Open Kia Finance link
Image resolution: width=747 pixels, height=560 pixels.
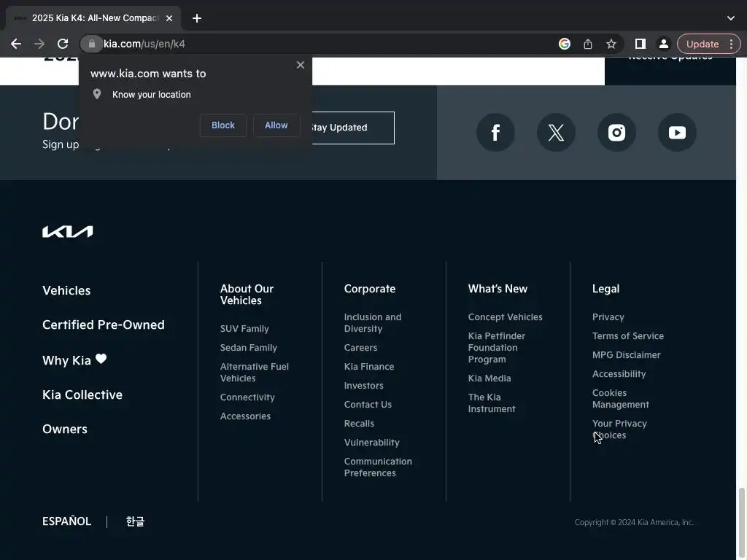pyautogui.click(x=369, y=367)
